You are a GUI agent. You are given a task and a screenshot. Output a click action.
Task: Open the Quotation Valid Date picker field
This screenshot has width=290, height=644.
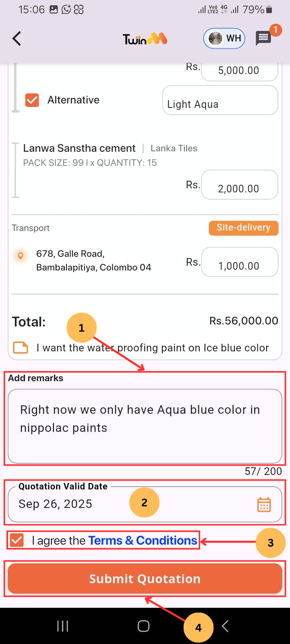click(x=121, y=504)
